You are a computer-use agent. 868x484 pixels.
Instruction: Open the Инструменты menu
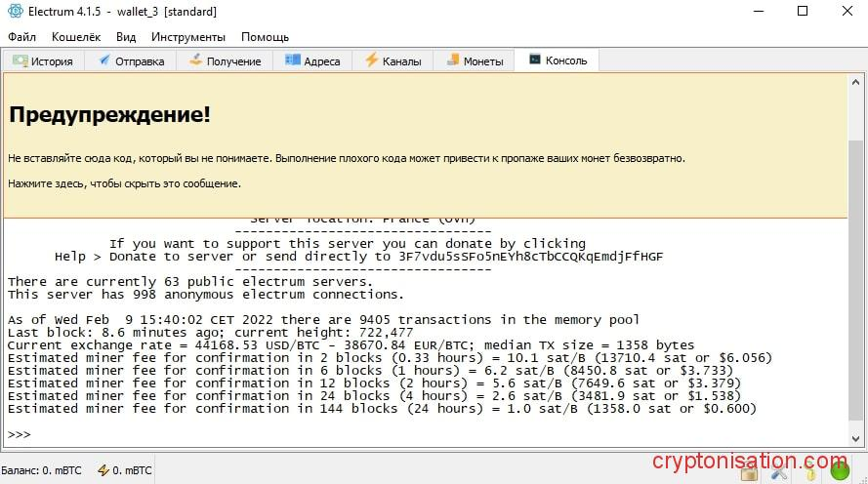click(x=188, y=37)
